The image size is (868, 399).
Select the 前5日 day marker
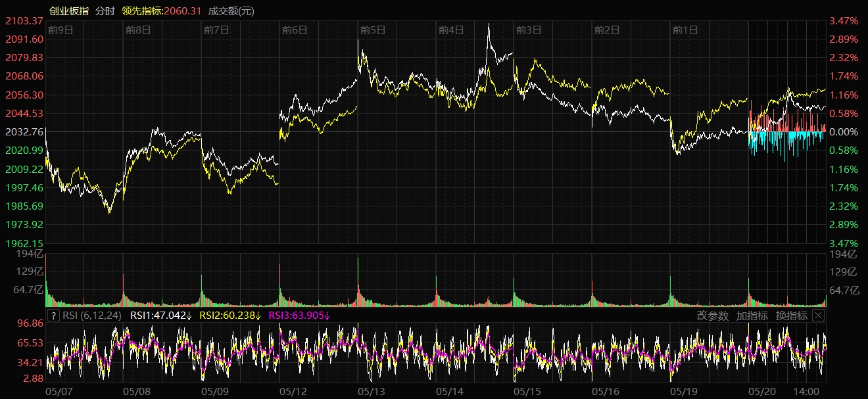(x=373, y=30)
